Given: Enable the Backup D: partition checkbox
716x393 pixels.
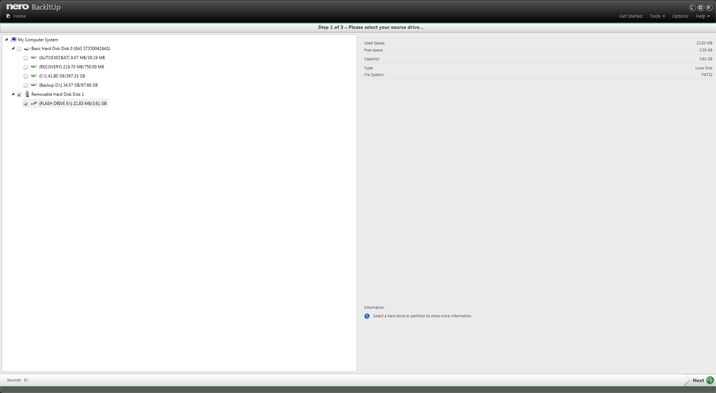Looking at the screenshot, I should (26, 85).
